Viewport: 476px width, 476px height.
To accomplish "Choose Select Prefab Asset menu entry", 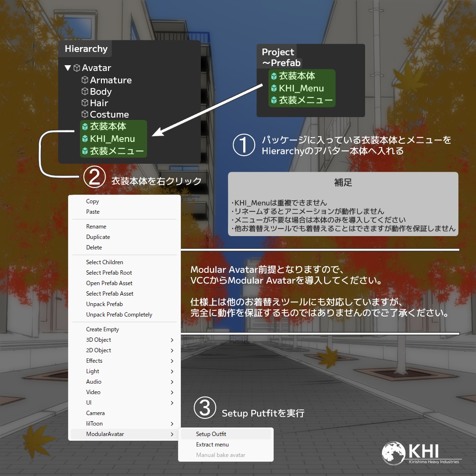I will pos(124,294).
